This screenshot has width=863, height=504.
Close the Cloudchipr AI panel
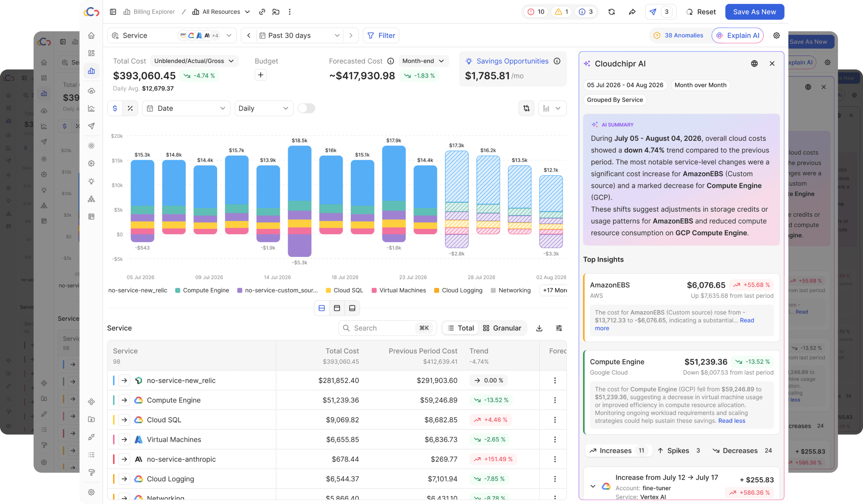[x=772, y=63]
